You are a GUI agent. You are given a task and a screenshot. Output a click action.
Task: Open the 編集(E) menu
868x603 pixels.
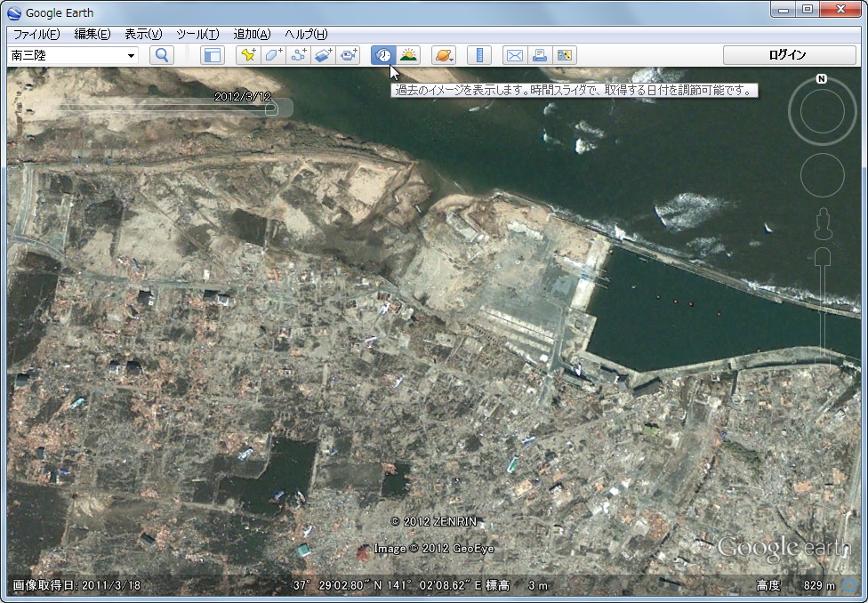92,35
